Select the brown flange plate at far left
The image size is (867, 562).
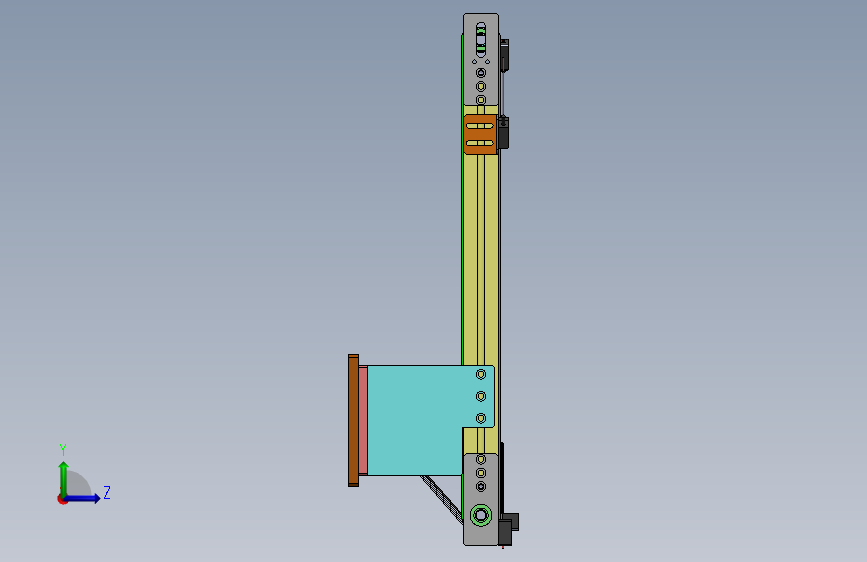click(353, 420)
